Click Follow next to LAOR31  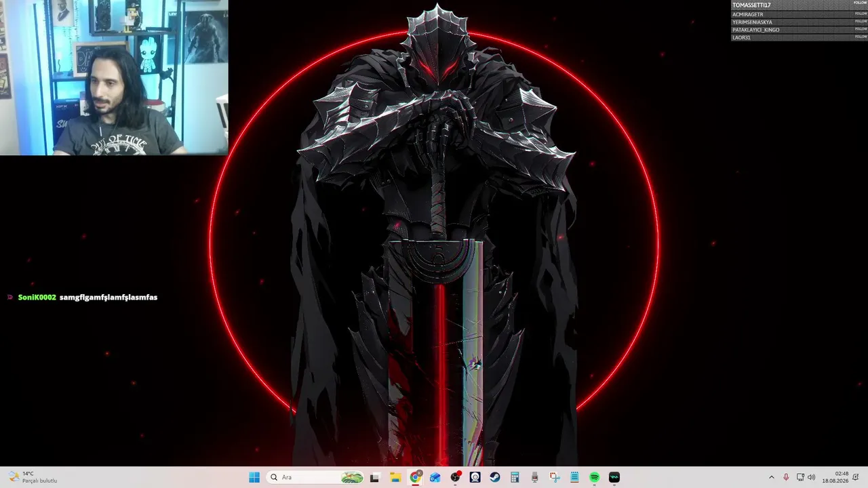point(861,37)
